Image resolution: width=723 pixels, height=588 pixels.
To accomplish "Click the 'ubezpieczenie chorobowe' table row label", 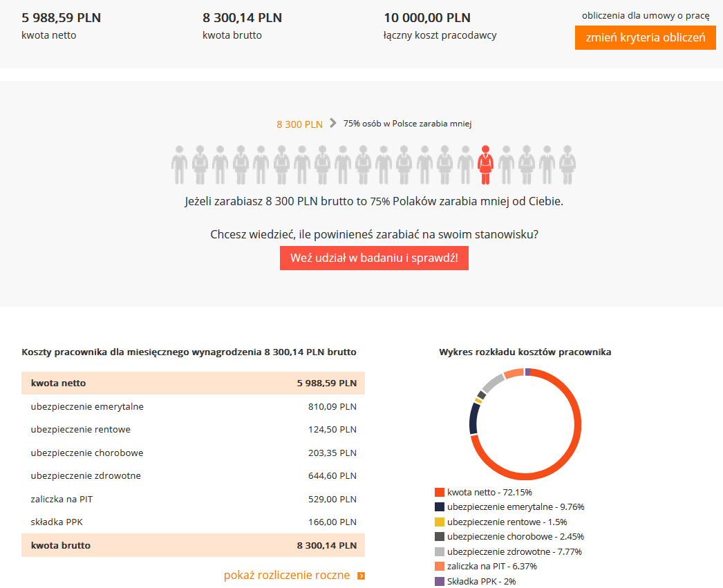I will click(x=87, y=453).
